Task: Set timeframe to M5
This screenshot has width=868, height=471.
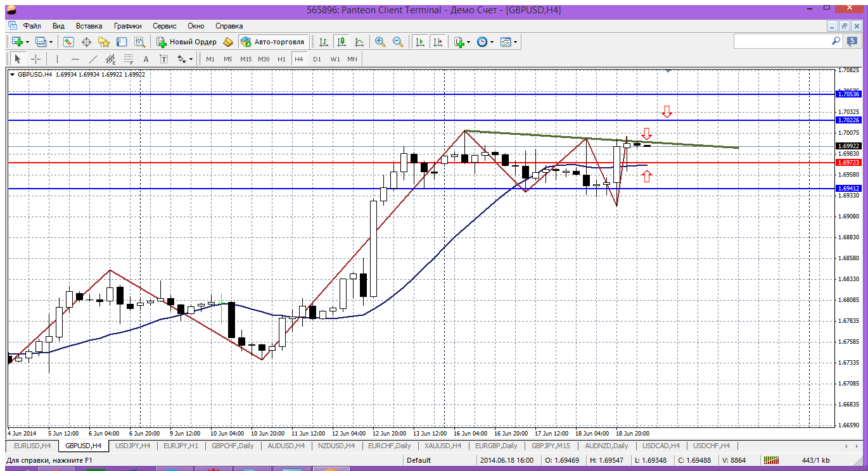Action: 228,59
